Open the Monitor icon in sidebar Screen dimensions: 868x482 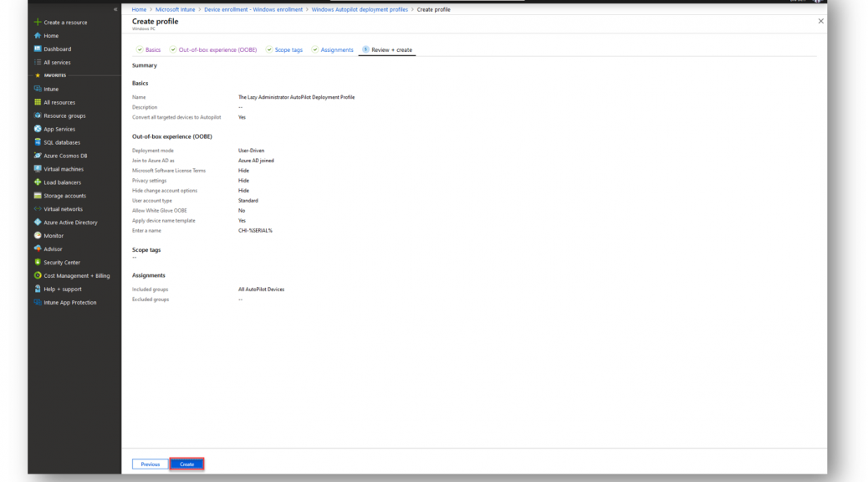(38, 235)
